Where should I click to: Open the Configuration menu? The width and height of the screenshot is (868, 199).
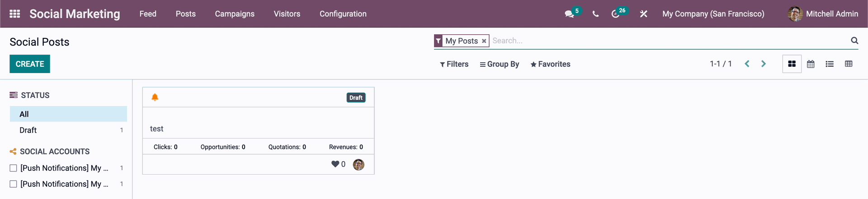(x=343, y=14)
